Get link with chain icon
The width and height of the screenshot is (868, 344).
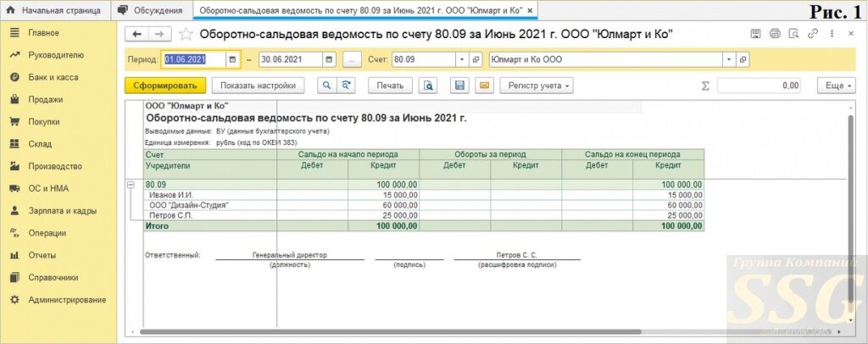pyautogui.click(x=813, y=34)
